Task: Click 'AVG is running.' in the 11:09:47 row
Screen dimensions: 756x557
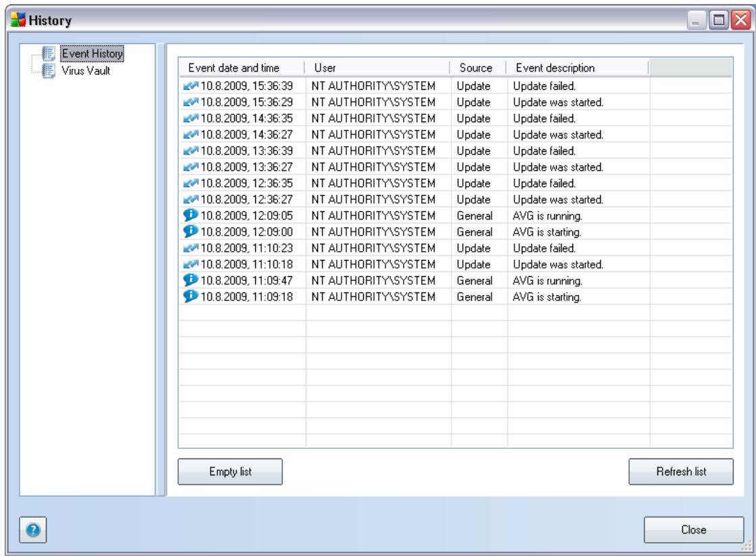Action: click(x=547, y=281)
